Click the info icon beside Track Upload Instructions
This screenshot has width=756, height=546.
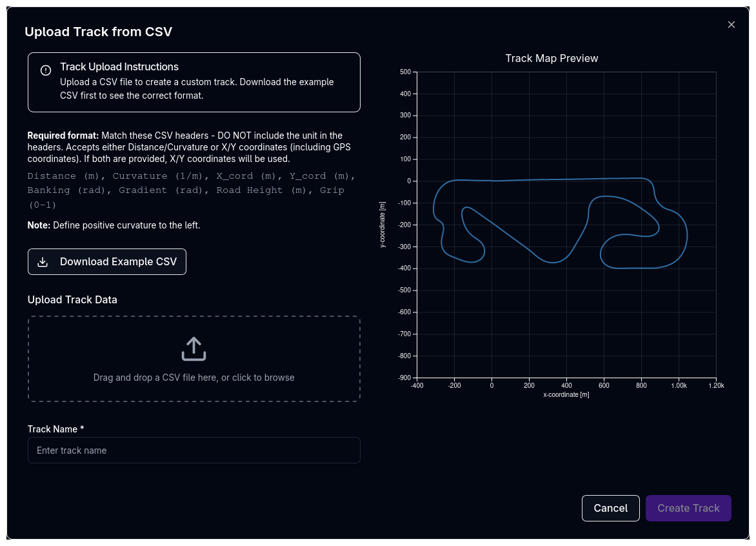click(46, 70)
